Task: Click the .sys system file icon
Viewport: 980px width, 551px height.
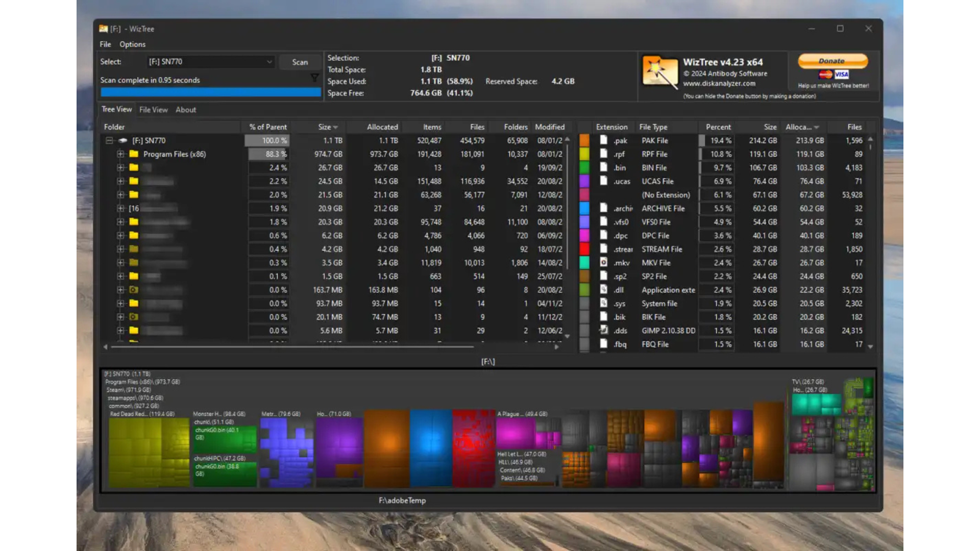Action: tap(603, 303)
